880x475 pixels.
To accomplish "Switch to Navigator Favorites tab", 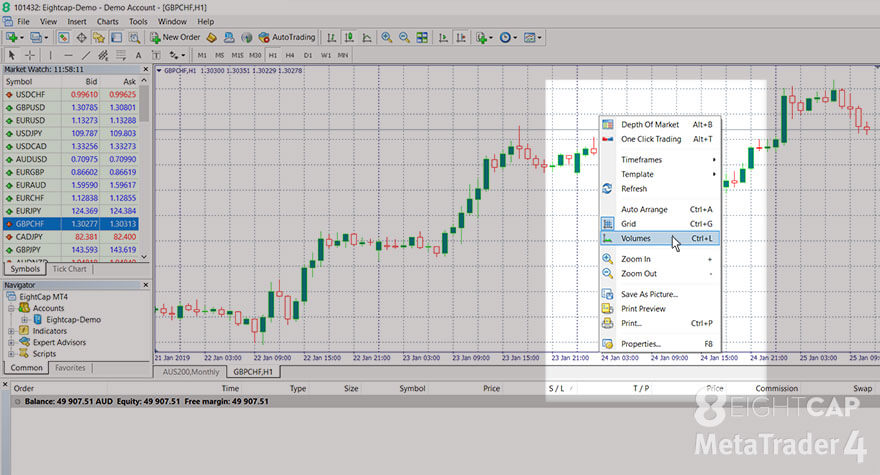I will tap(70, 368).
